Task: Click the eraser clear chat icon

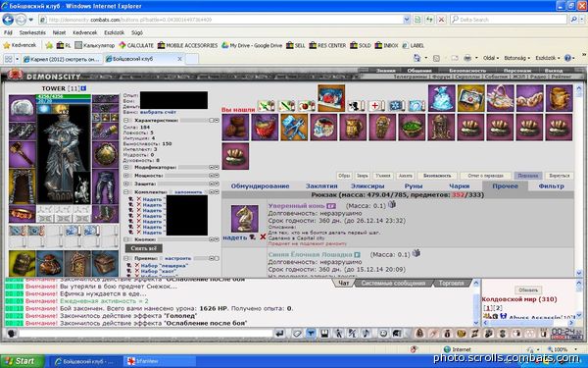Action: [x=297, y=333]
